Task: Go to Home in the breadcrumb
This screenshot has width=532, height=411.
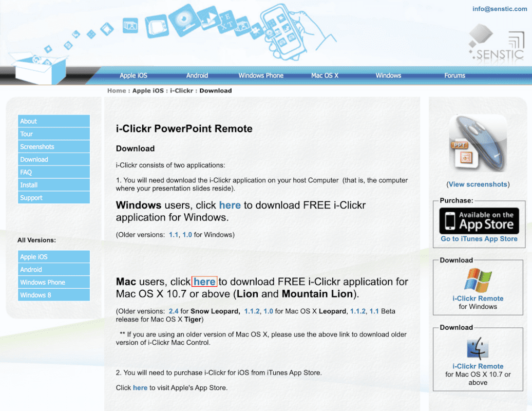Action: (117, 90)
